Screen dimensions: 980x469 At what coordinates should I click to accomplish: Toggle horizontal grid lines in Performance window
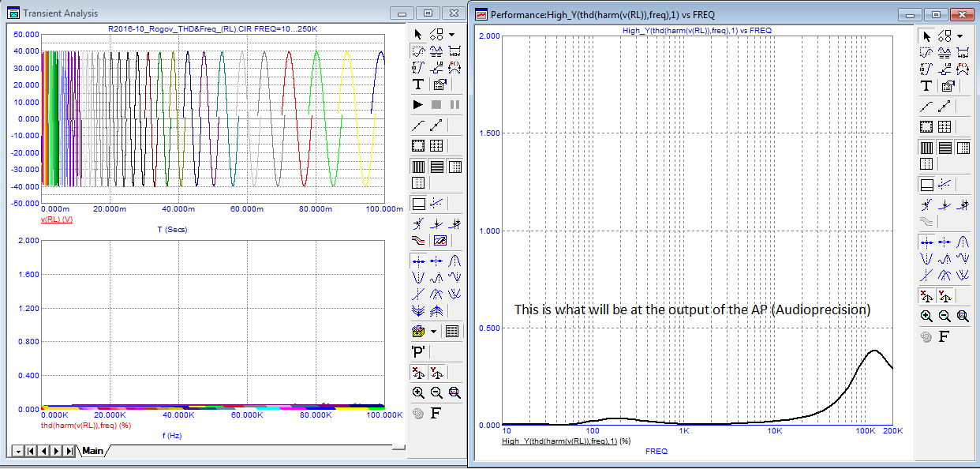[944, 148]
